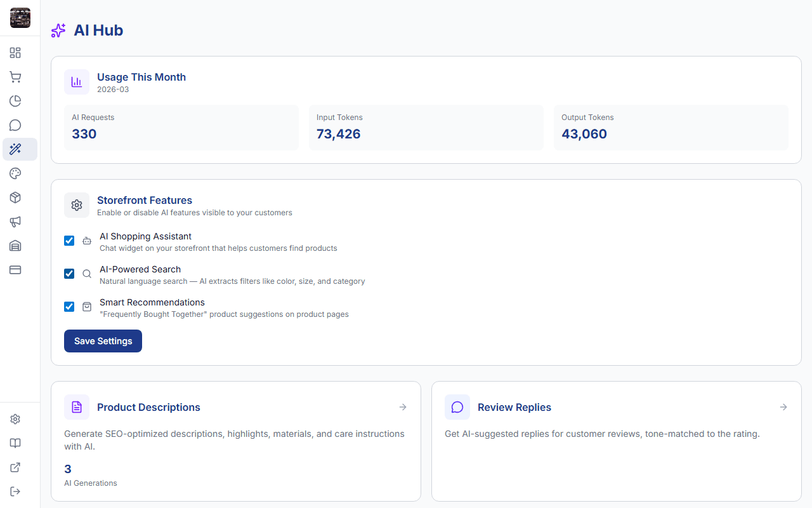
Task: Click the Smart Recommendations label
Action: click(x=152, y=302)
